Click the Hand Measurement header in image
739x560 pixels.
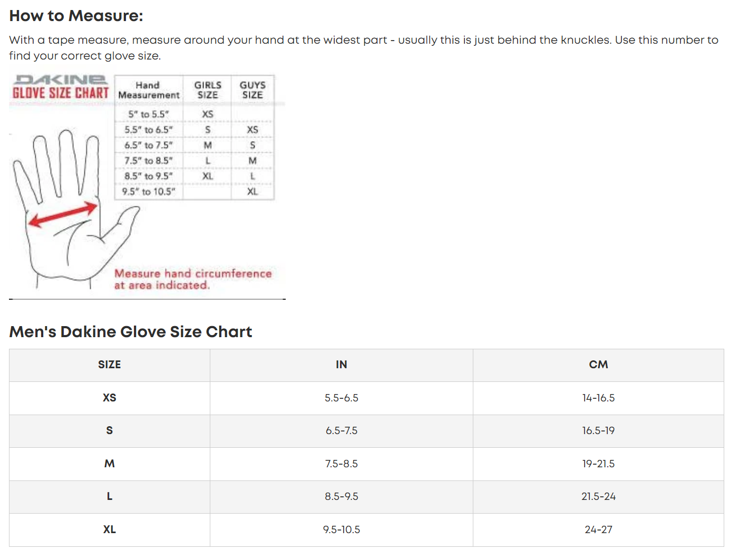tap(149, 90)
